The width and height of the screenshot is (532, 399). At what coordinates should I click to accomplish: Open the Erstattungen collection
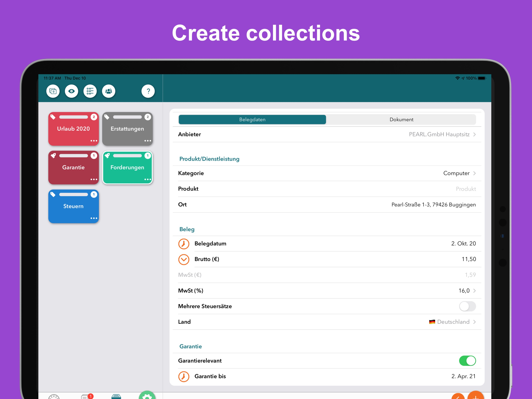[x=127, y=129]
